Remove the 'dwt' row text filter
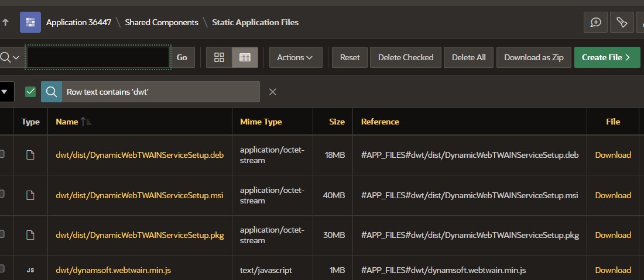644x280 pixels. (272, 92)
